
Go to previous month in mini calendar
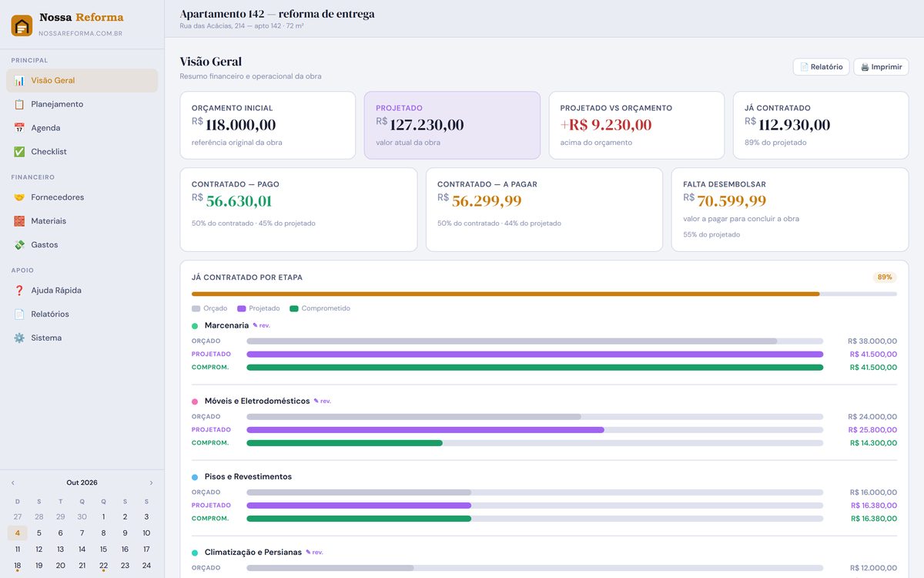point(12,482)
